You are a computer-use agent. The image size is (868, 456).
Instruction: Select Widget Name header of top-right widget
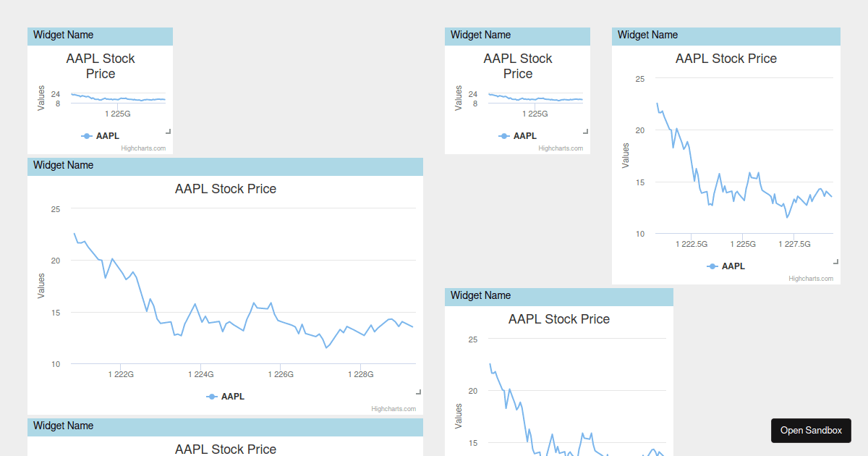click(726, 35)
